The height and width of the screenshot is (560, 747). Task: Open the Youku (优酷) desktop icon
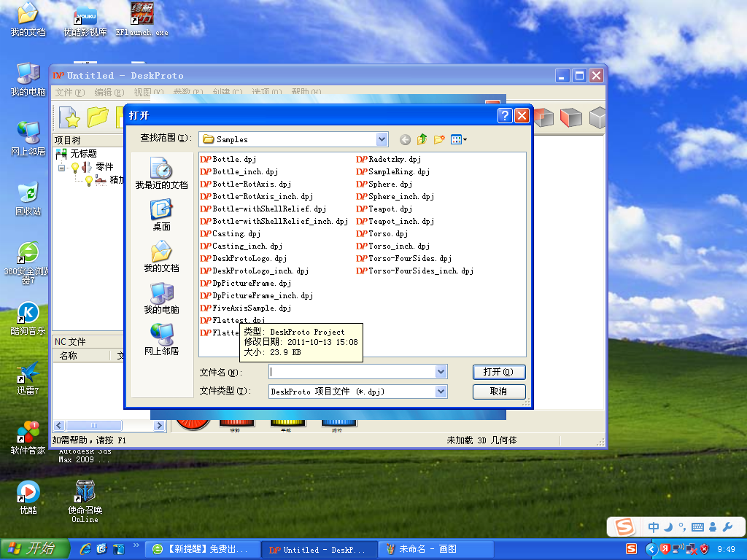(x=28, y=497)
